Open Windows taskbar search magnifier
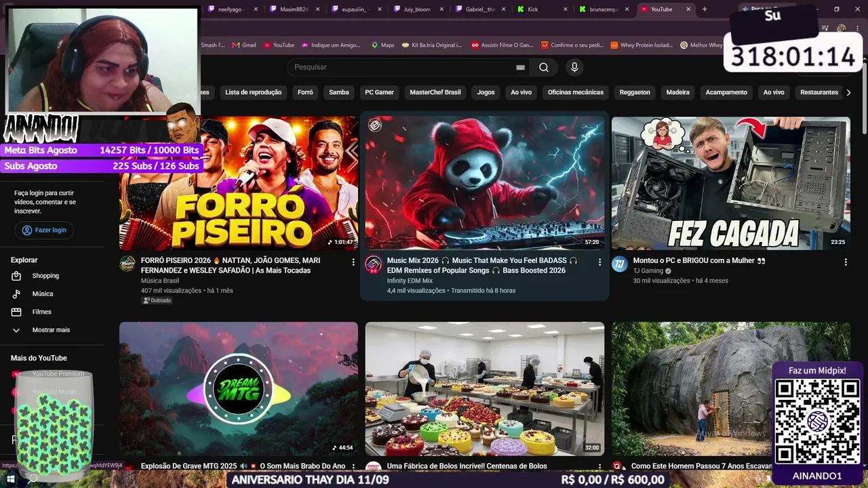This screenshot has width=868, height=488. tap(33, 479)
